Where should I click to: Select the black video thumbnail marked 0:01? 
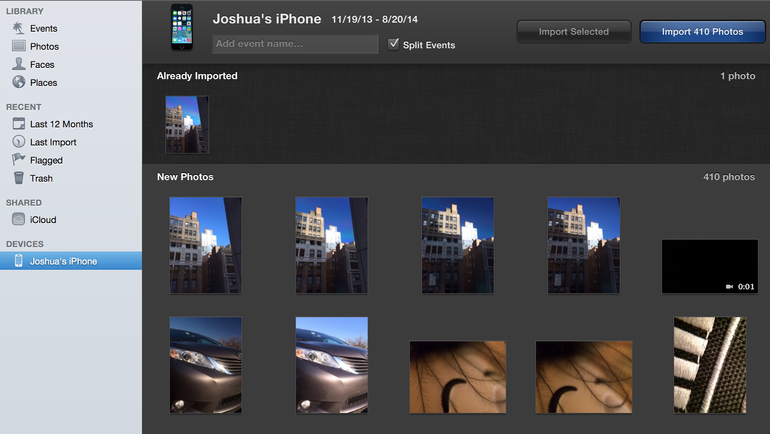click(x=701, y=266)
